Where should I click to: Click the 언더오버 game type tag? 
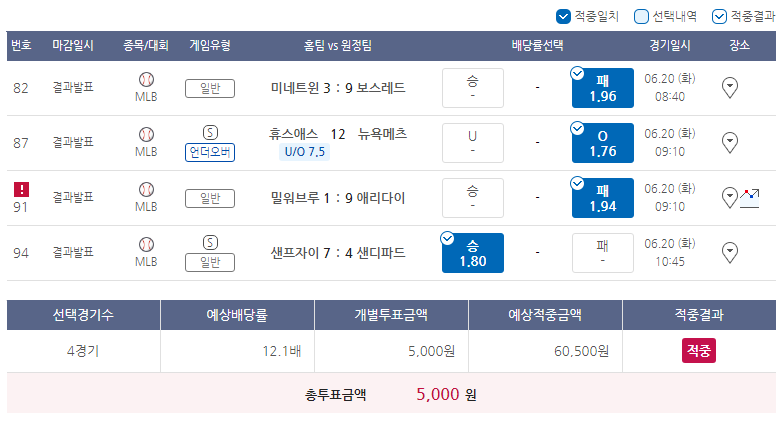(210, 152)
